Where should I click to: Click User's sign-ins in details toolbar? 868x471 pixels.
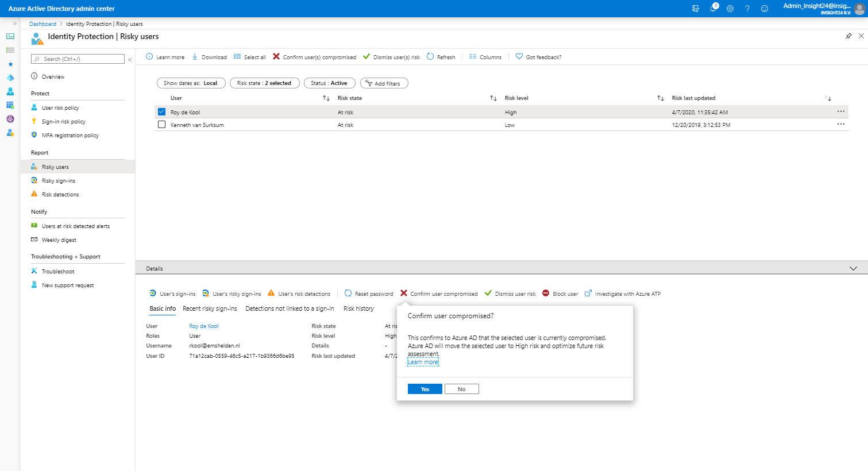[172, 294]
